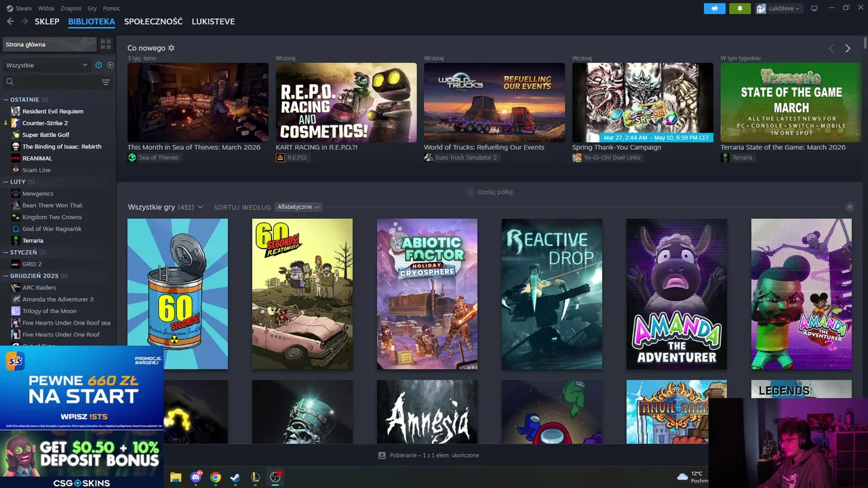Open File Explorer on the taskbar
868x488 pixels.
(x=176, y=477)
